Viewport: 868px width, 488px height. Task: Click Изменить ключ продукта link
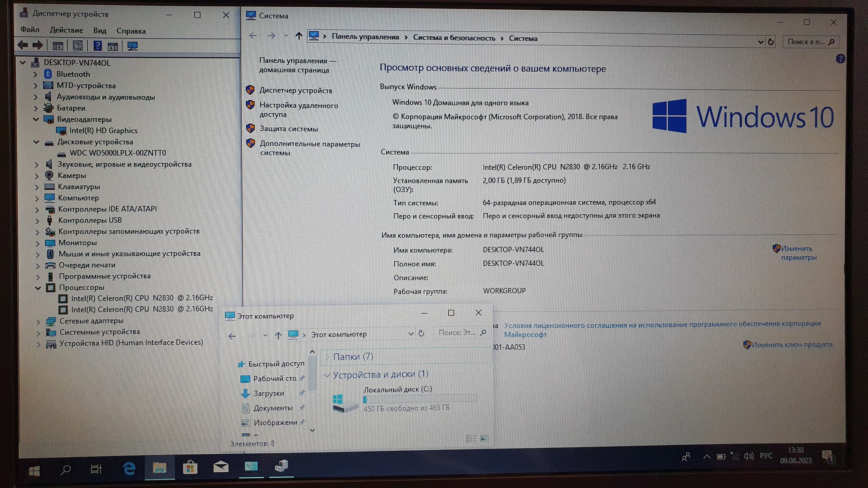coord(792,345)
